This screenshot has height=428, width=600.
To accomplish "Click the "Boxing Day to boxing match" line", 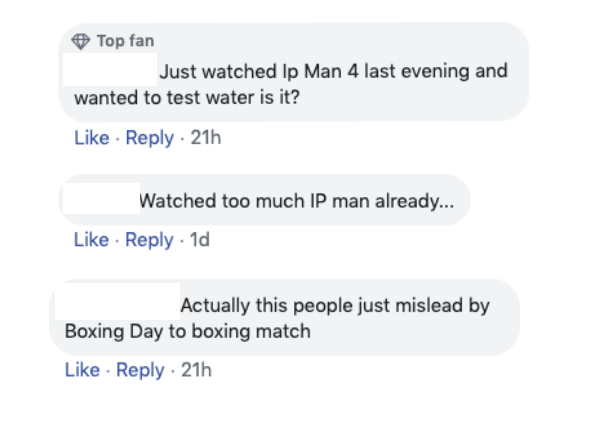I will (x=187, y=331).
